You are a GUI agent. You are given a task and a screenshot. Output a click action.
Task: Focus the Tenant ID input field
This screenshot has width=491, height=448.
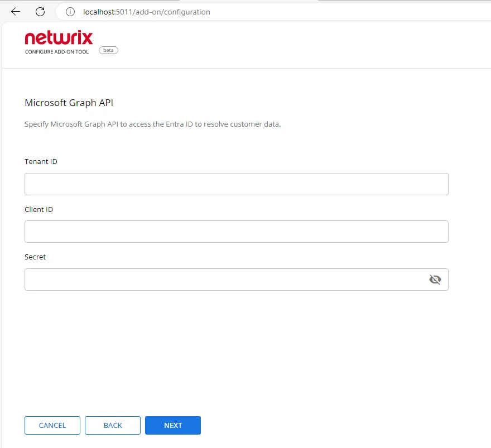point(237,184)
